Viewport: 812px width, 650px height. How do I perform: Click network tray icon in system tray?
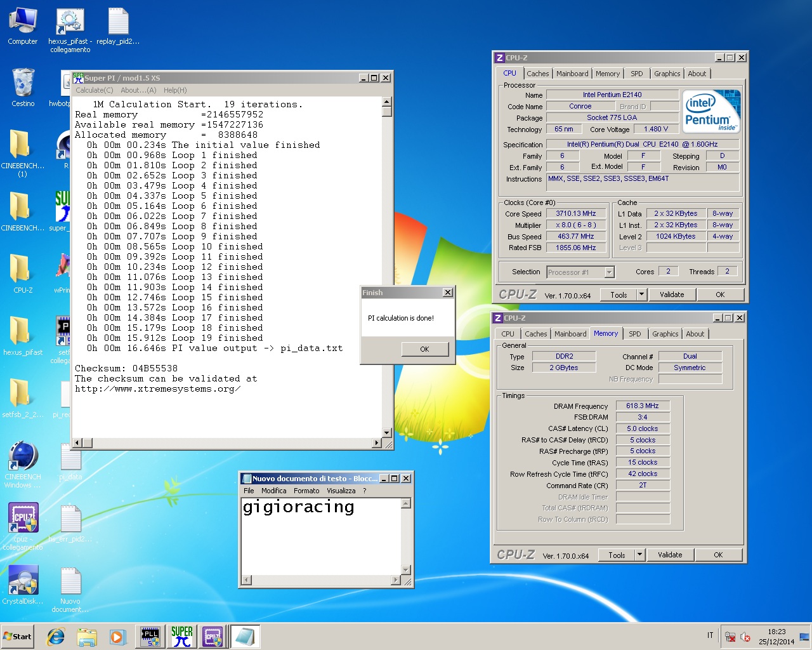click(730, 637)
